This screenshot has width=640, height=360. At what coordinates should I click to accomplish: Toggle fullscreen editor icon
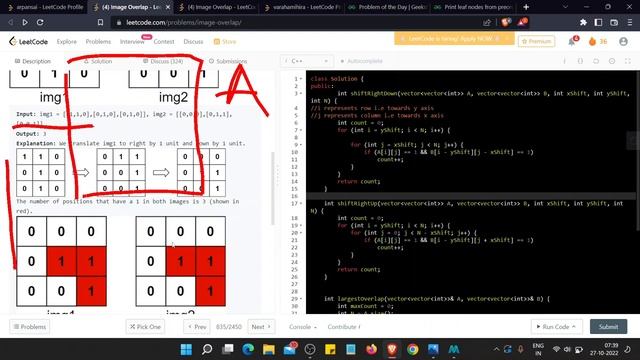pyautogui.click(x=628, y=61)
